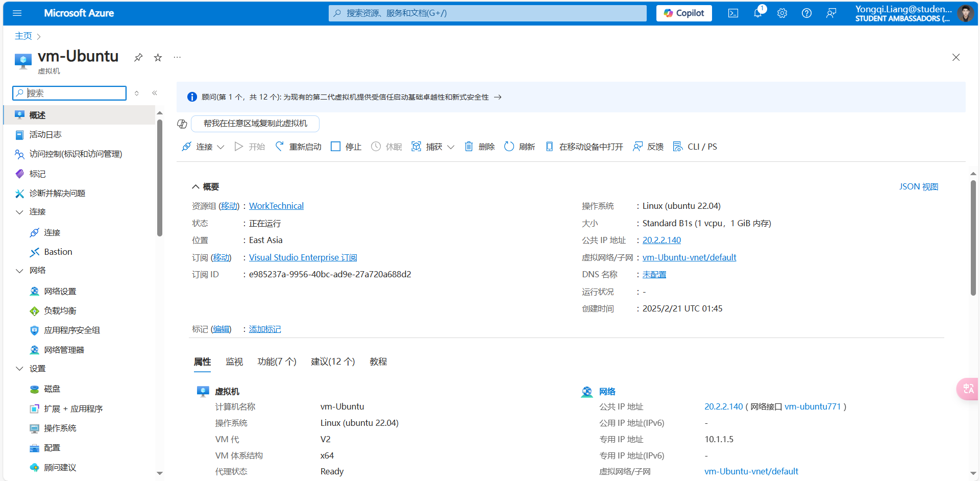Viewport: 980px width, 481px height.
Task: Switch to the 属性 tab
Action: [202, 362]
